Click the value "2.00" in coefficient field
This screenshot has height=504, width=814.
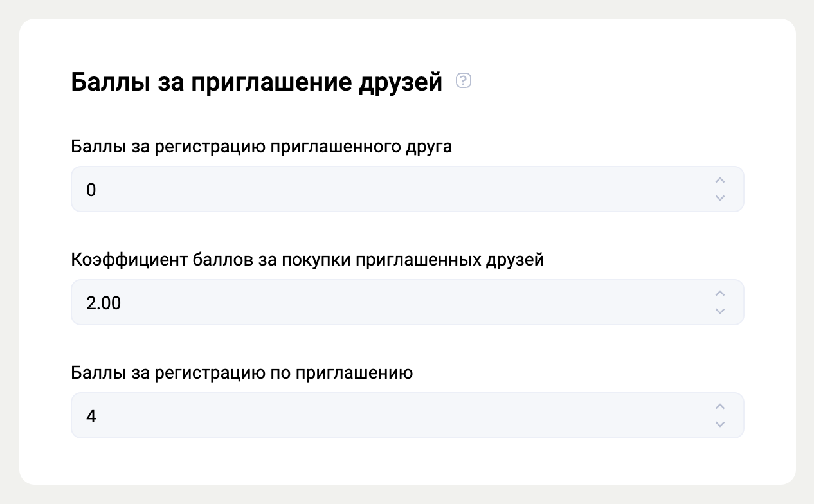(x=104, y=303)
